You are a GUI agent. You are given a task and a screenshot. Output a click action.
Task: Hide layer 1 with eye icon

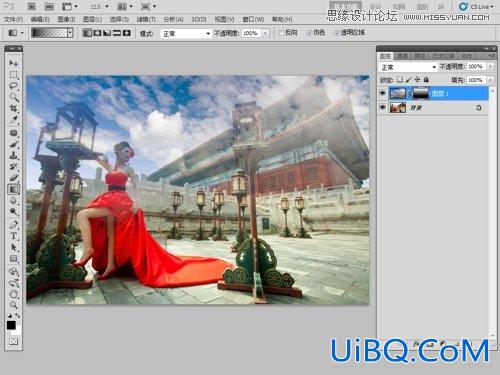383,93
